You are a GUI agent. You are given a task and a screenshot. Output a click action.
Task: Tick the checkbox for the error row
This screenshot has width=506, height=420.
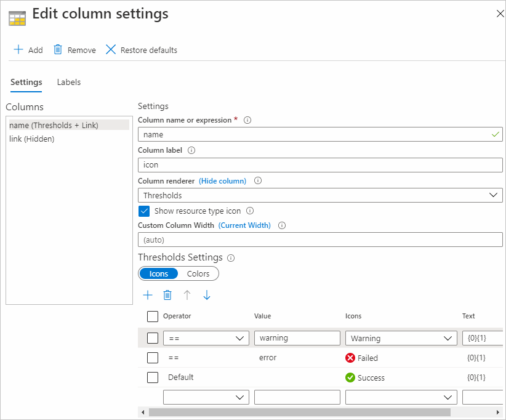(x=153, y=358)
